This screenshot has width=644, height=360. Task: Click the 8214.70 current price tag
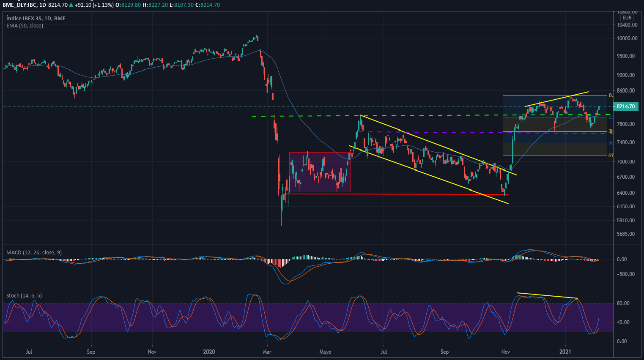[x=625, y=106]
